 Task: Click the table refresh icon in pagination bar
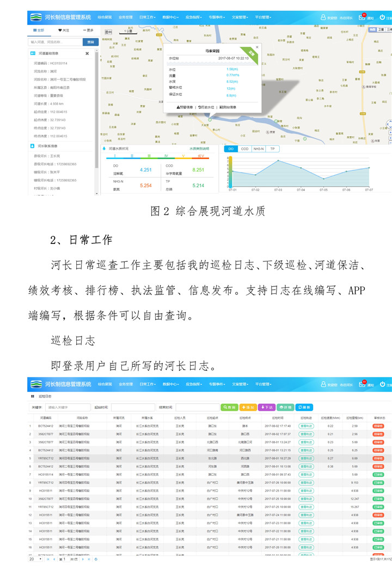click(96, 559)
